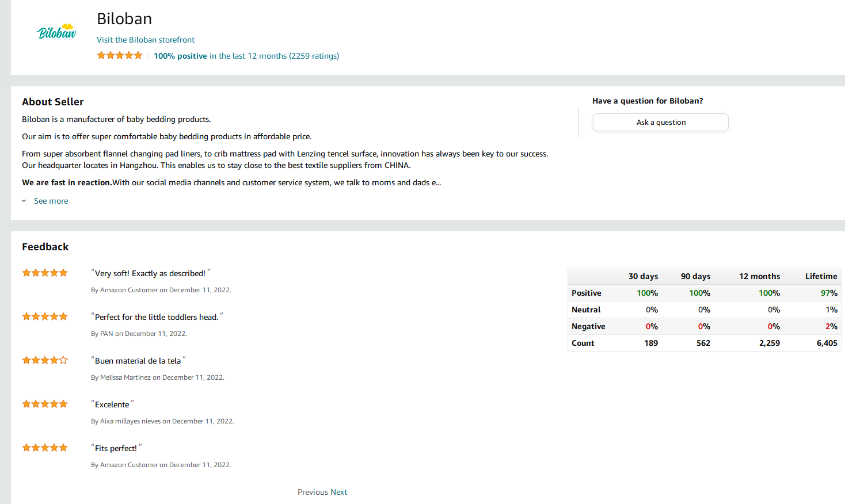Click the Lifetime neutral value 1%
The height and width of the screenshot is (504, 845).
(831, 310)
